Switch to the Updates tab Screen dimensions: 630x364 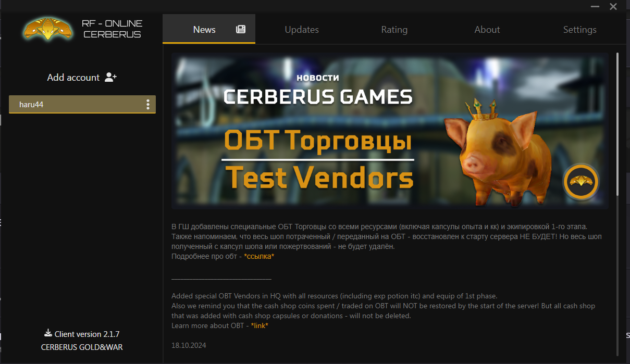click(x=302, y=30)
